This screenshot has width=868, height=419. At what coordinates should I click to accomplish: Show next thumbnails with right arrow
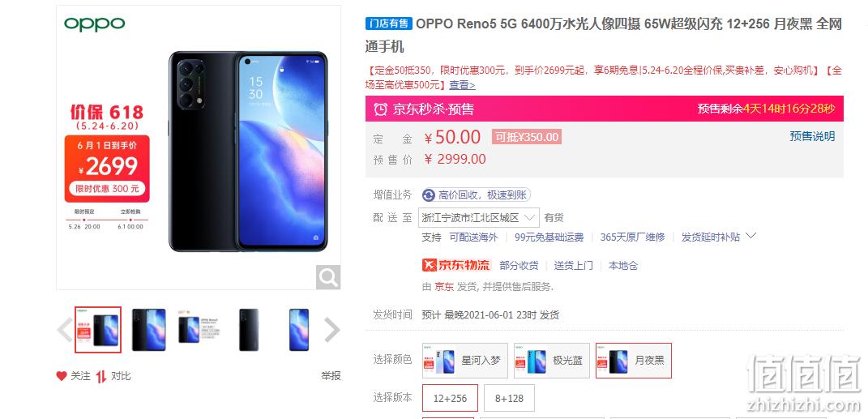point(332,330)
